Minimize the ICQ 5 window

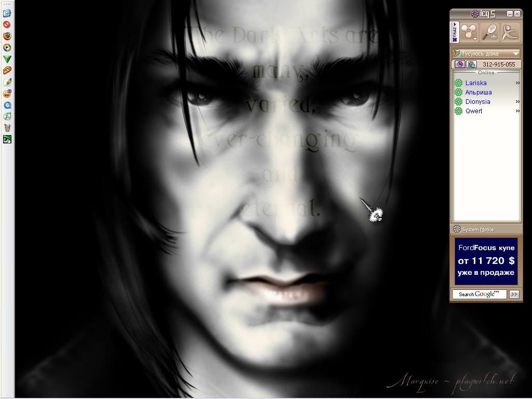click(510, 14)
